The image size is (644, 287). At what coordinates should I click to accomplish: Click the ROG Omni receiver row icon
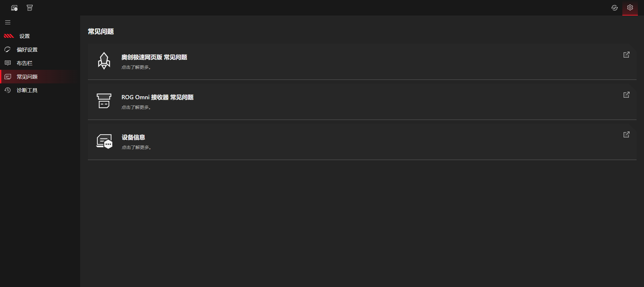click(x=104, y=101)
